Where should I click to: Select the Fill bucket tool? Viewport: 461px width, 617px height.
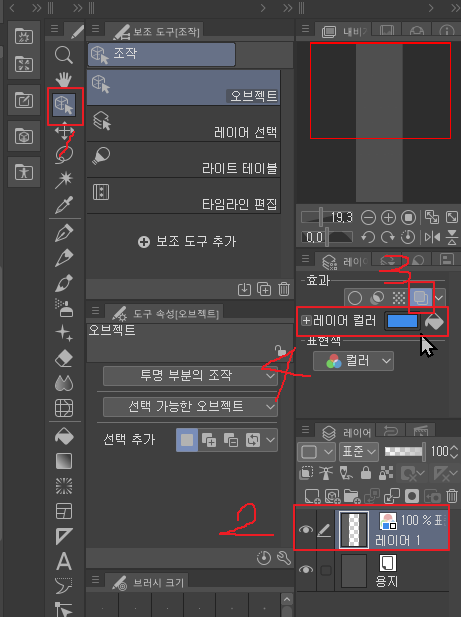(64, 436)
